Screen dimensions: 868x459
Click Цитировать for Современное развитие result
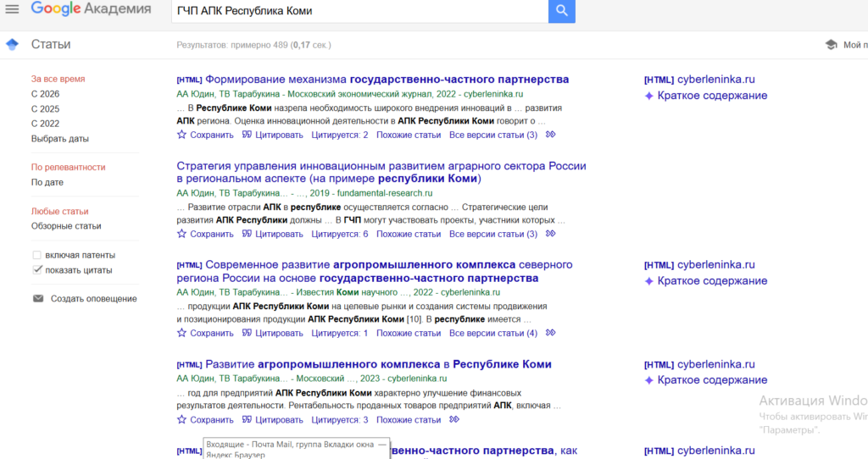[x=279, y=333]
